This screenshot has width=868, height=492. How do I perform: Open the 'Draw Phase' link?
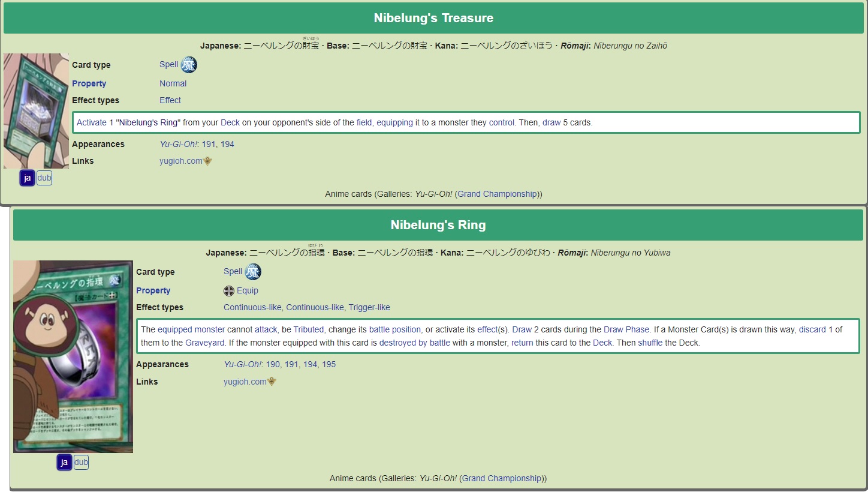point(627,329)
